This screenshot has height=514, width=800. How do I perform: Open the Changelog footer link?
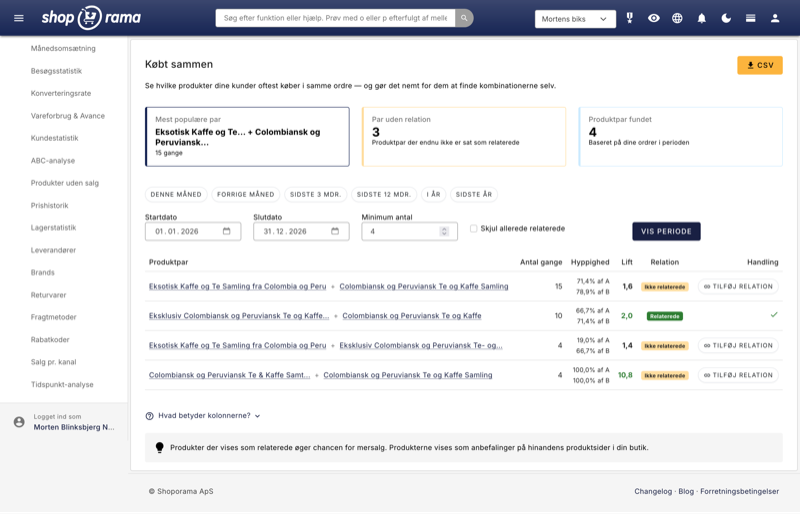(x=653, y=491)
